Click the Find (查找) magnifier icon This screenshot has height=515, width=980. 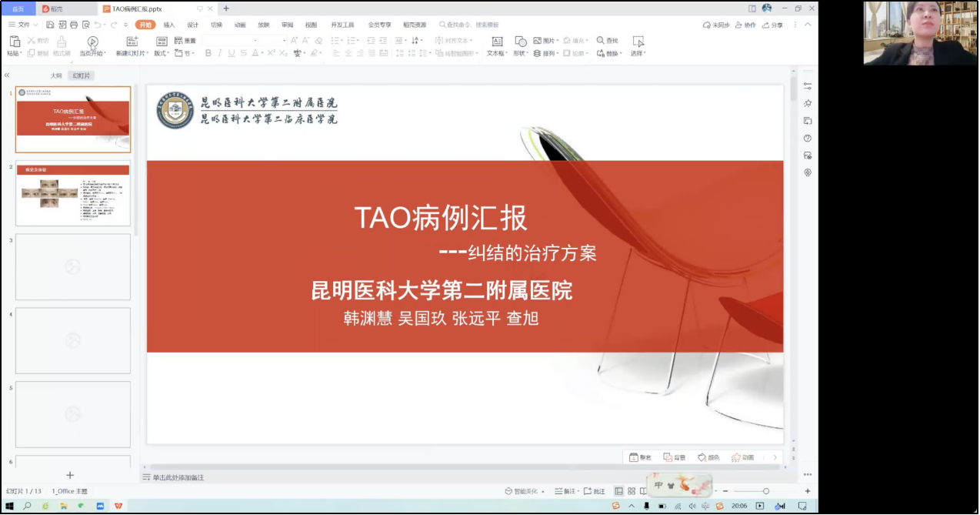point(601,40)
